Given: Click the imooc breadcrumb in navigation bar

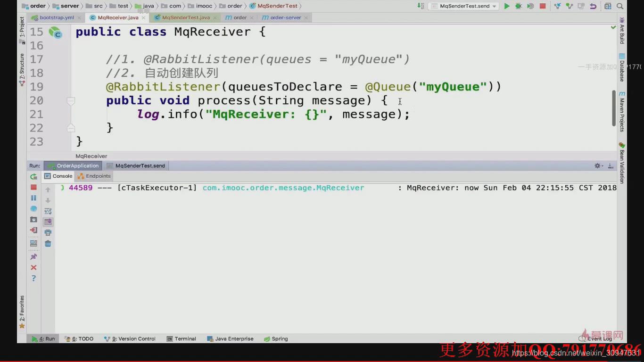Looking at the screenshot, I should click(x=200, y=6).
